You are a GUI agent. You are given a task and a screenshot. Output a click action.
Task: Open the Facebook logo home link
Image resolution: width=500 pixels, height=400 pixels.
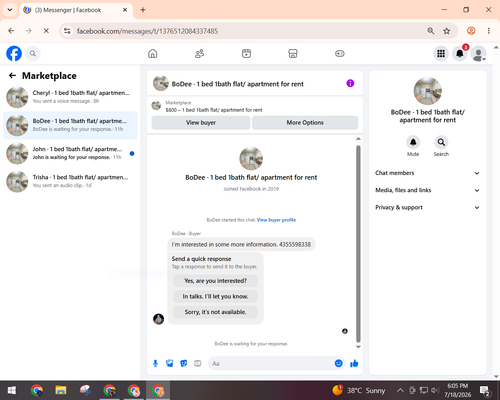14,54
